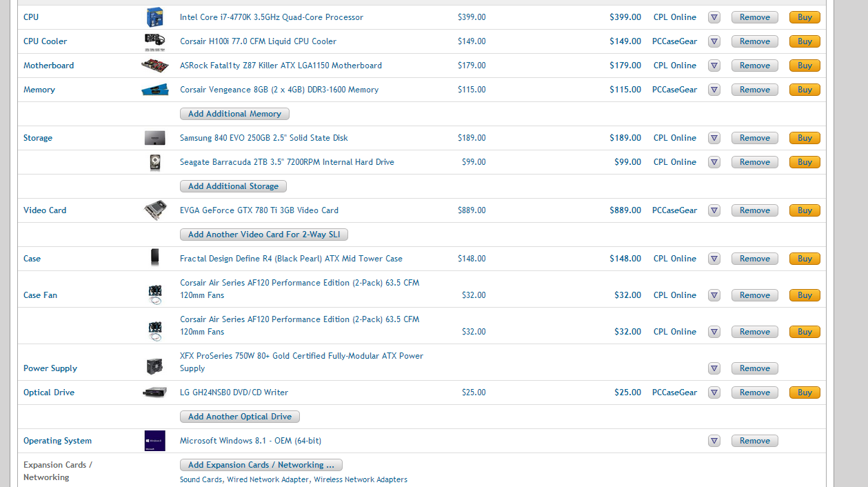This screenshot has width=868, height=487.
Task: Open the Corsair H100i Liquid CPU Cooler link
Action: click(x=258, y=41)
